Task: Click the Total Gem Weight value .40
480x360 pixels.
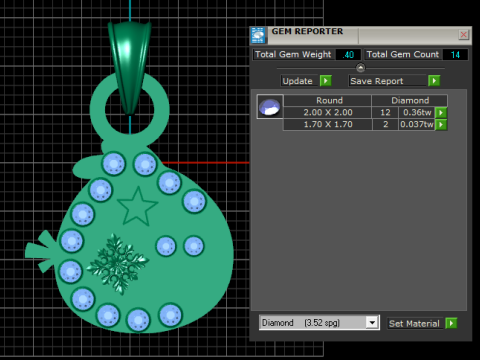Action: (348, 55)
